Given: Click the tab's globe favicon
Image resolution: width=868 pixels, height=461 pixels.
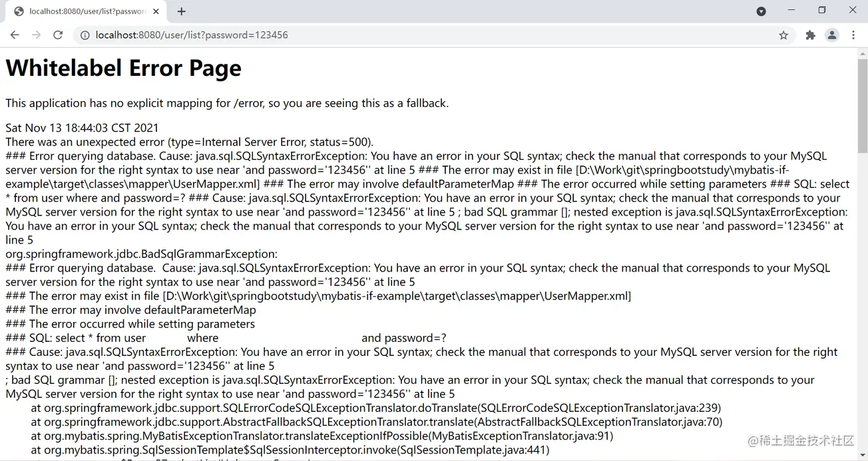Looking at the screenshot, I should [19, 11].
